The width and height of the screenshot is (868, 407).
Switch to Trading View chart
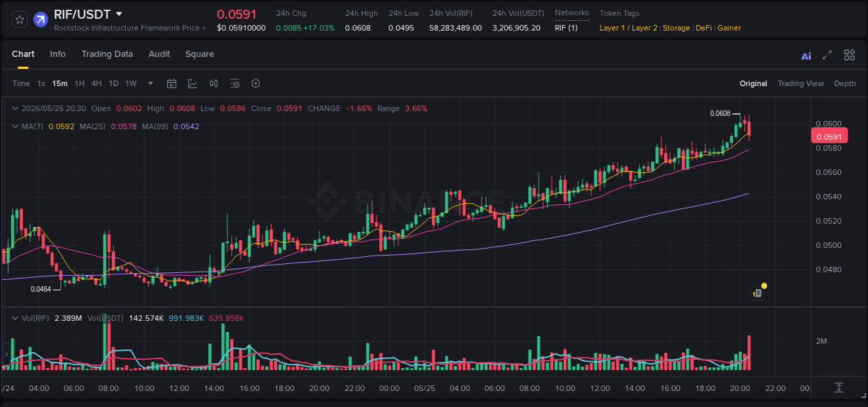pyautogui.click(x=801, y=83)
